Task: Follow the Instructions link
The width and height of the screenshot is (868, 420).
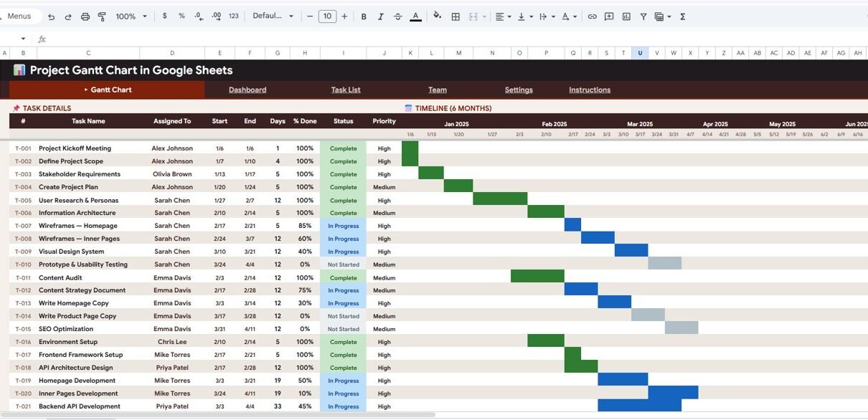Action: (590, 90)
